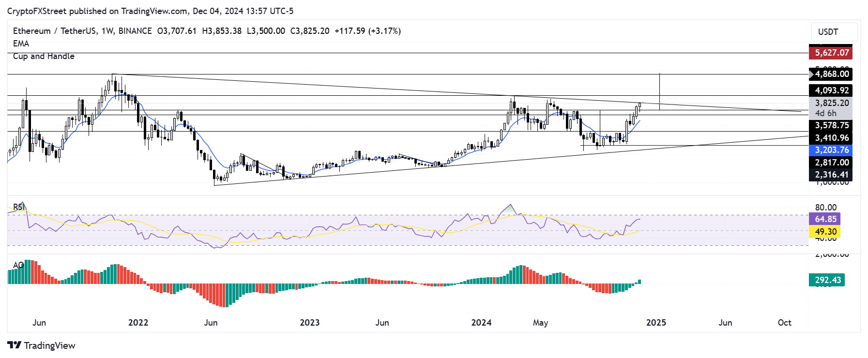Select the yellow RSI average 49.30 label
This screenshot has width=868, height=358.
click(825, 232)
